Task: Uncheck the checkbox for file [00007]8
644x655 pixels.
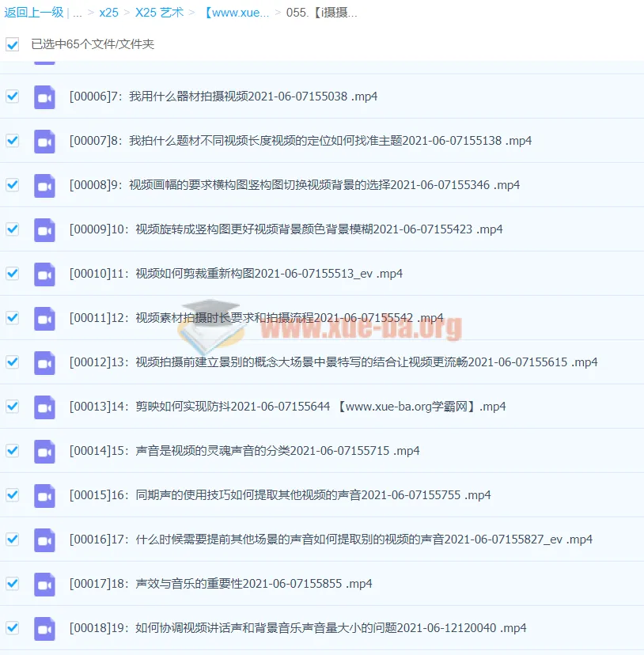Action: click(12, 141)
